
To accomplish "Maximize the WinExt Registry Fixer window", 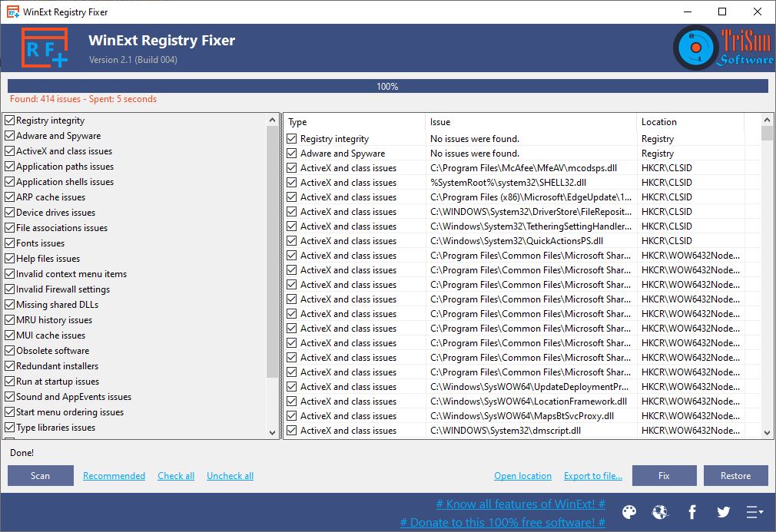I will click(722, 12).
